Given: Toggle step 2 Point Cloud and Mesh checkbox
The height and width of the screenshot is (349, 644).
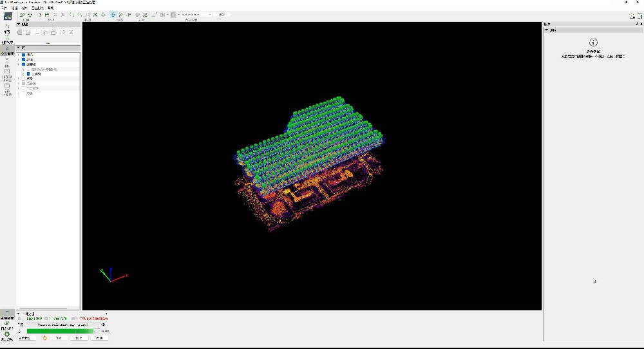Looking at the screenshot, I should 46,319.
